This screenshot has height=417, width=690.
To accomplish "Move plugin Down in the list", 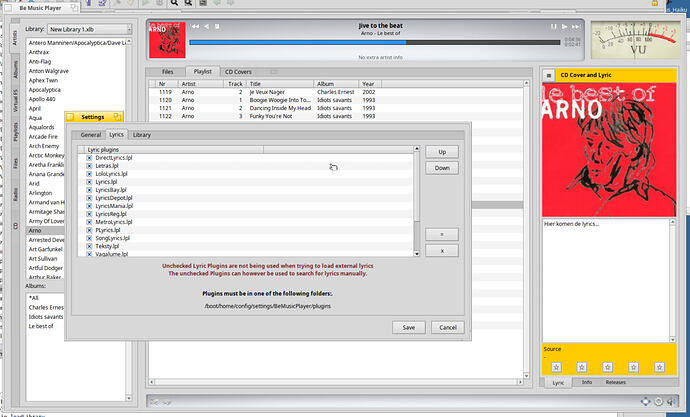I will [x=442, y=168].
